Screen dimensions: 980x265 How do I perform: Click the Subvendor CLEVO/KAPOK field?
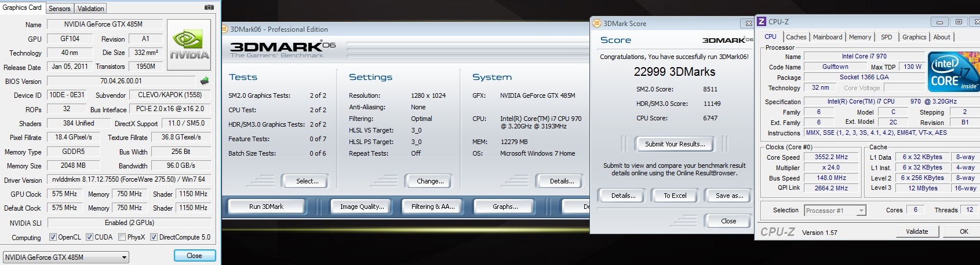click(170, 95)
